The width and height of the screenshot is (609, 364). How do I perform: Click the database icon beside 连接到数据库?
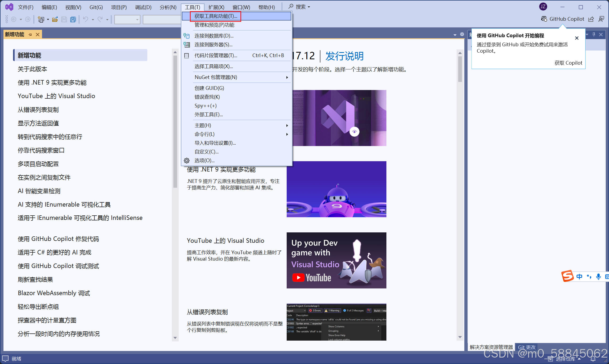187,36
